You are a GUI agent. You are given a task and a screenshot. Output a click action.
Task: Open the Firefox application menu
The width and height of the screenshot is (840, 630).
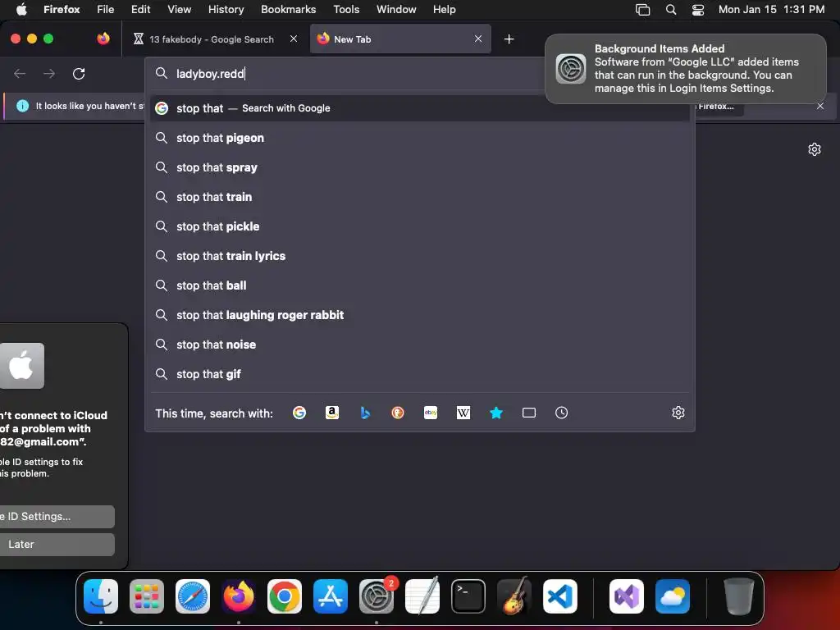click(x=62, y=9)
